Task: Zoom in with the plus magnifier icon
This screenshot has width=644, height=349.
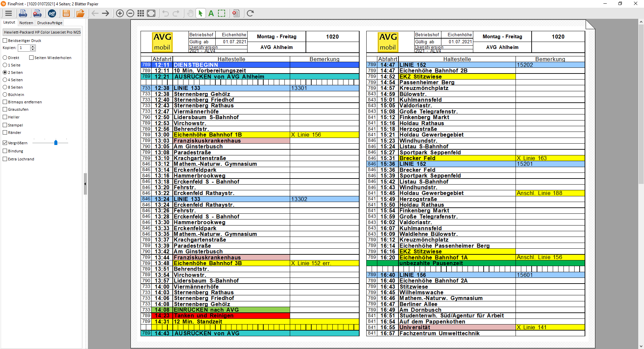Action: (x=120, y=13)
